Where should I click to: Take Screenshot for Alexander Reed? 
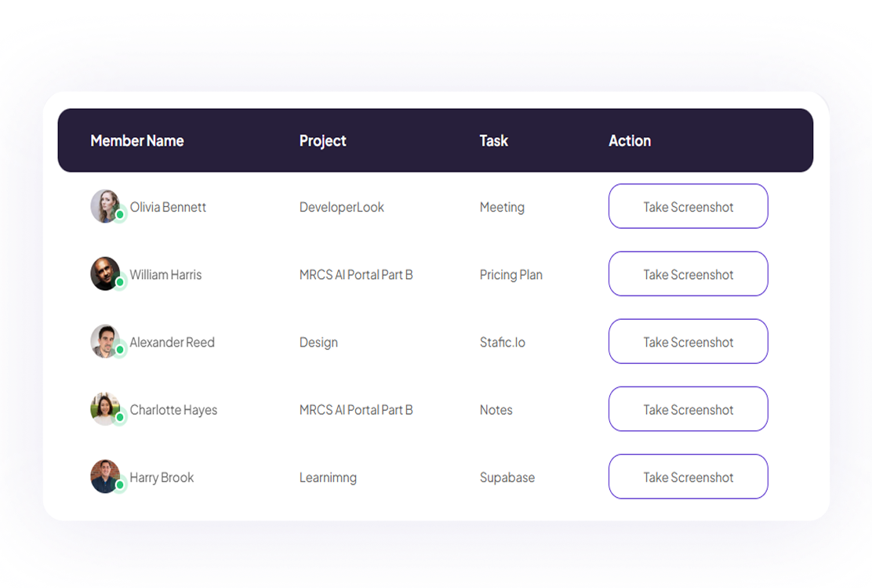pyautogui.click(x=688, y=342)
